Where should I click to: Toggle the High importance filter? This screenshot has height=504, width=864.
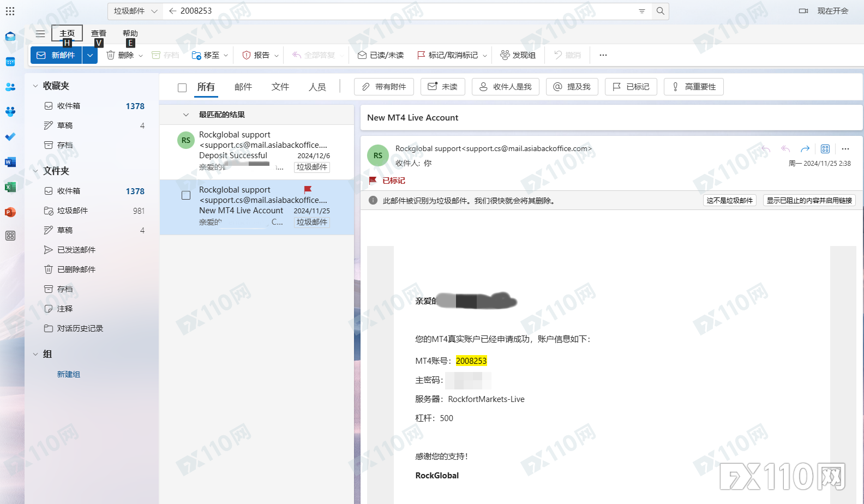694,87
